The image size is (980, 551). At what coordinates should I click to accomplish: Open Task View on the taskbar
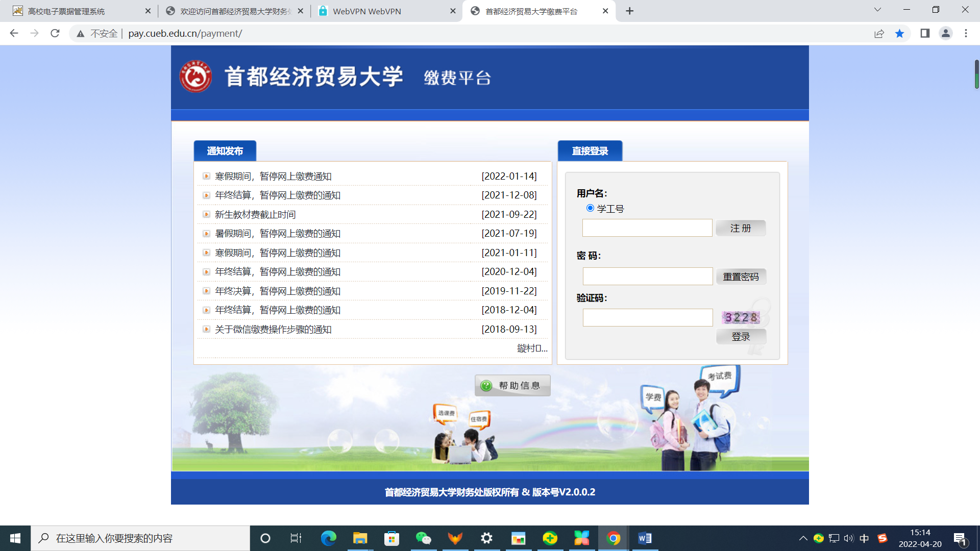296,538
